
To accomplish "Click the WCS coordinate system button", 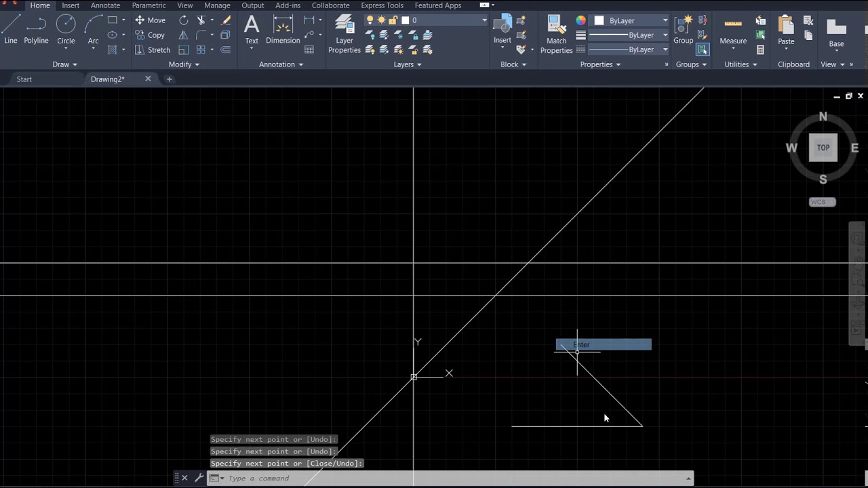I will 822,202.
